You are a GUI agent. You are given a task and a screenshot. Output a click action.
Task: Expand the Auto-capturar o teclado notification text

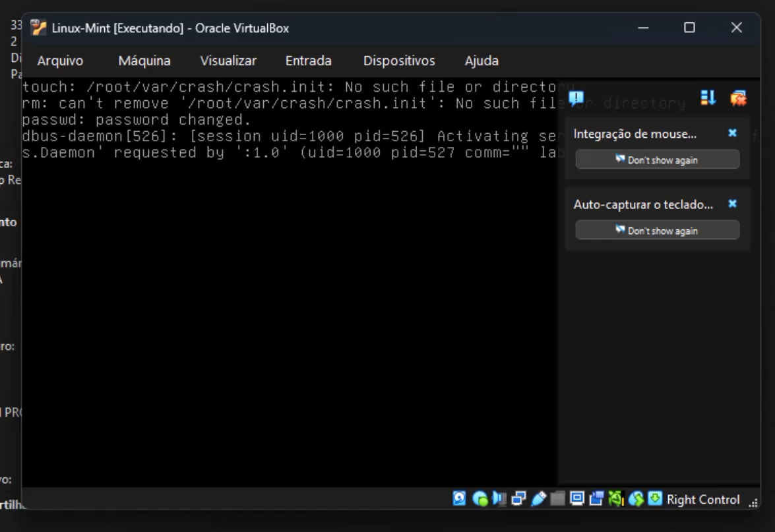coord(643,204)
